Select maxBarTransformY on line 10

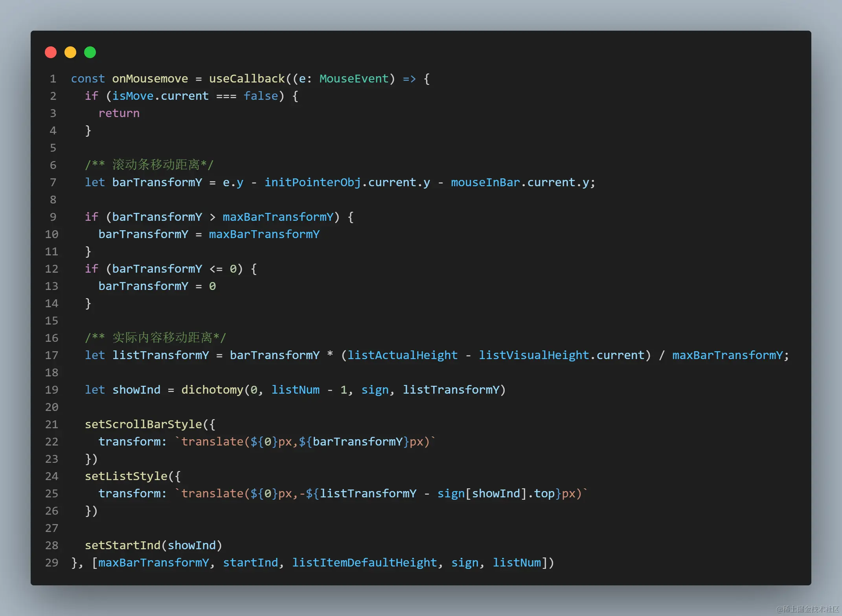264,234
